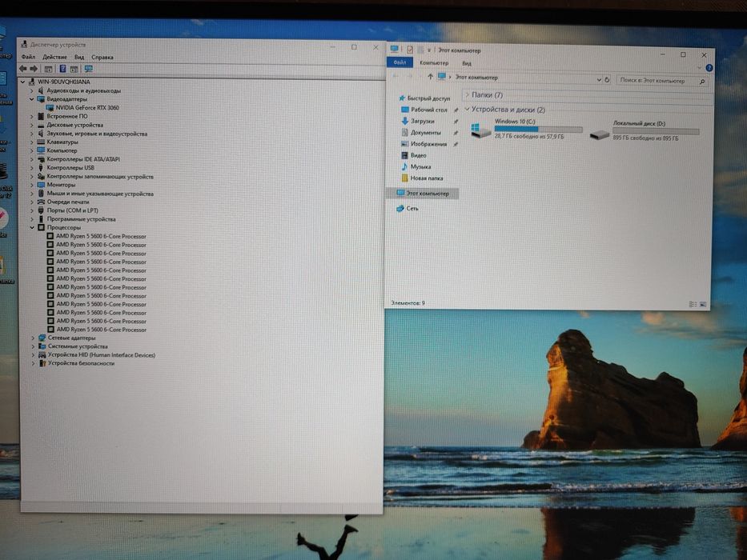Viewport: 747px width, 560px height.
Task: Select Устройства HID (Human Interface Devices)
Action: [102, 354]
